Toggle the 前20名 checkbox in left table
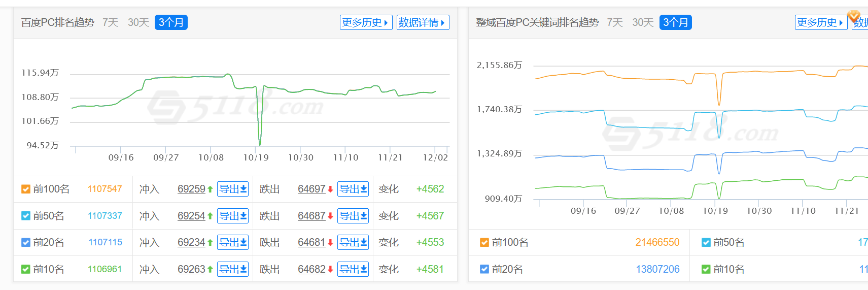 click(x=26, y=243)
